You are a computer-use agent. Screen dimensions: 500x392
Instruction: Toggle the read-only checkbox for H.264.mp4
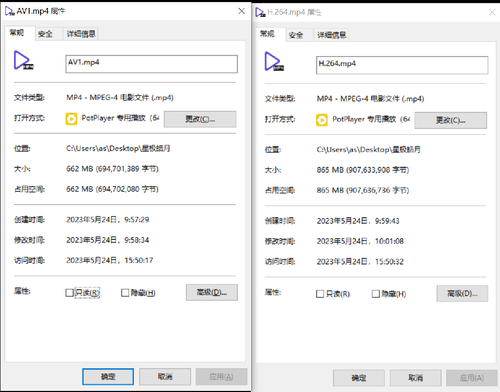[x=320, y=294]
